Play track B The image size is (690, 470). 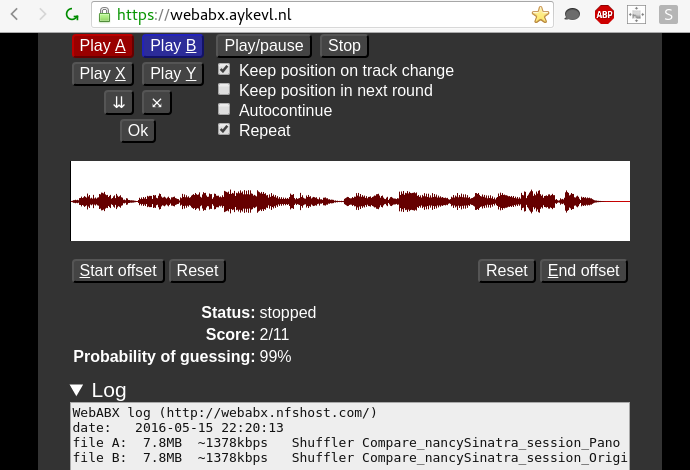(x=173, y=46)
